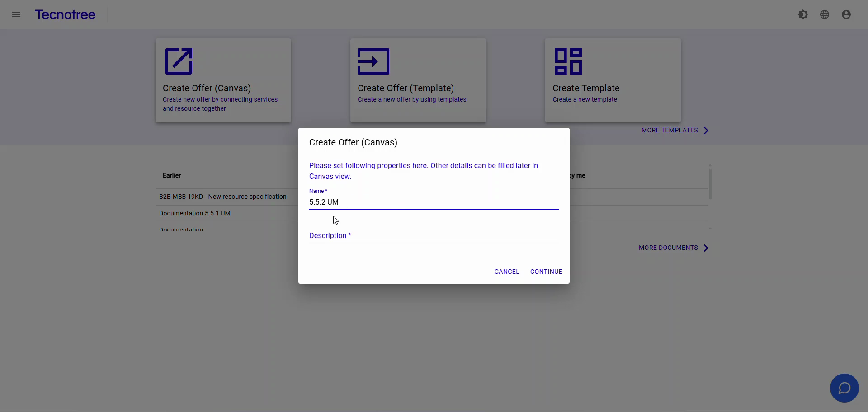Image resolution: width=868 pixels, height=412 pixels.
Task: Switch to the Earlier tab
Action: coord(172,175)
